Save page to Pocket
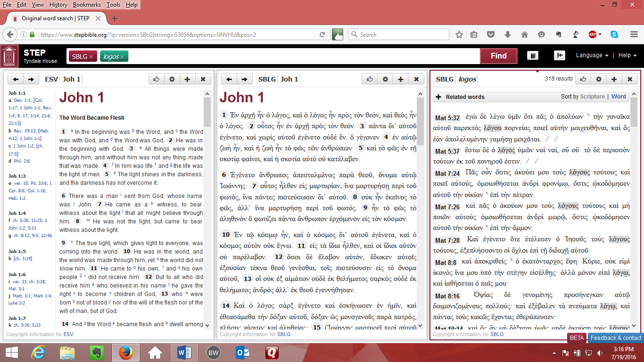 [491, 35]
